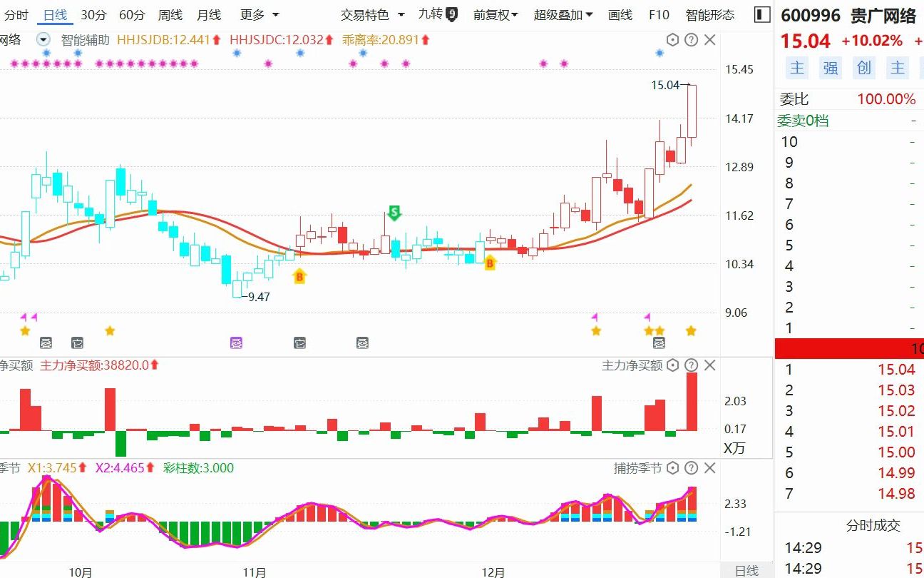This screenshot has height=578, width=924.
Task: Click the 分时成交 section header
Action: 873,526
